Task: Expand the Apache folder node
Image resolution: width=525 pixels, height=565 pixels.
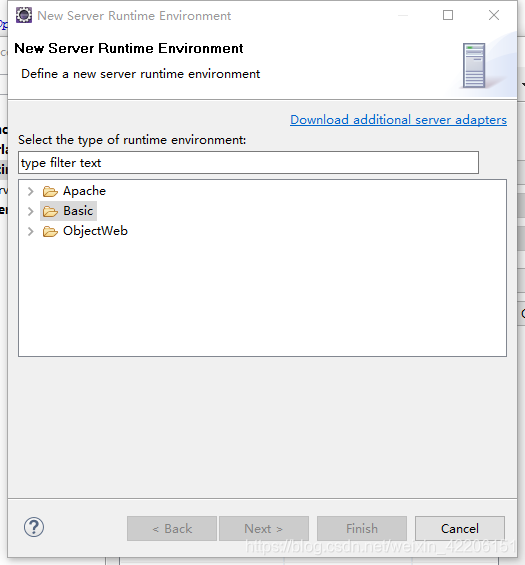Action: point(31,191)
